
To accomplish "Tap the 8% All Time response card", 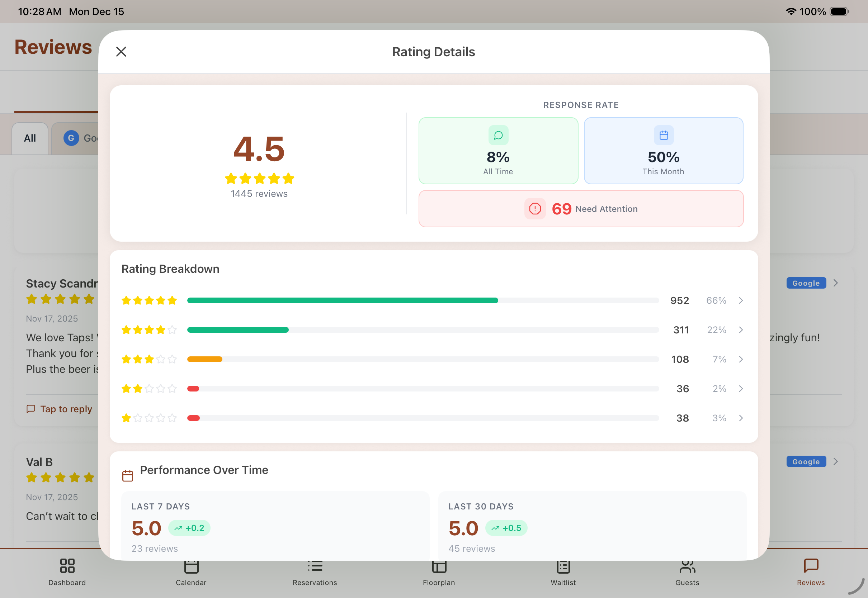I will pos(498,157).
